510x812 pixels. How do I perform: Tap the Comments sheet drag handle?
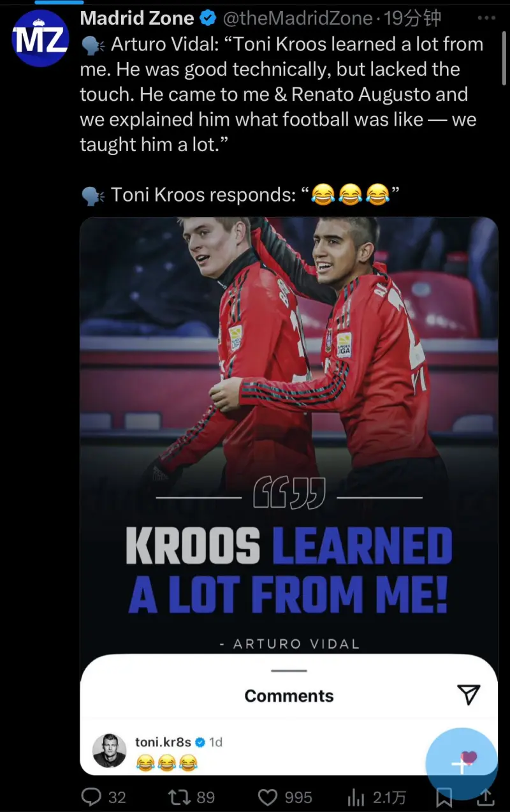(289, 670)
